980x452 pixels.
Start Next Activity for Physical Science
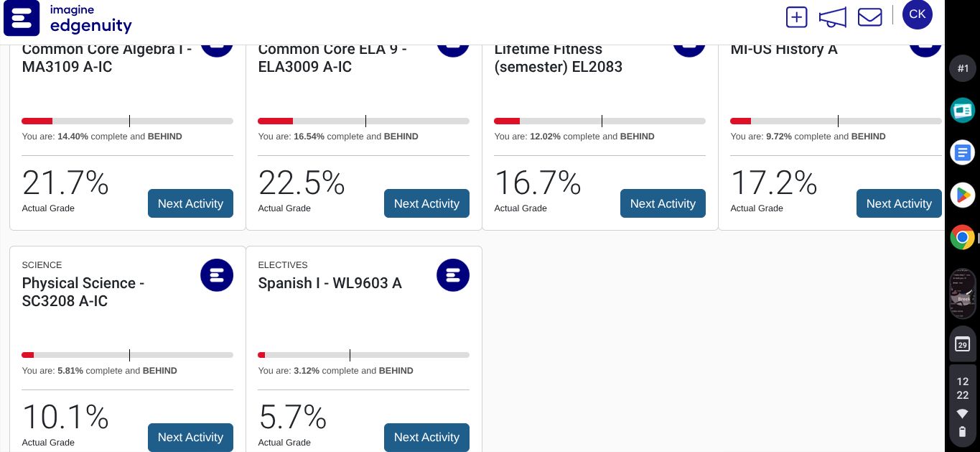190,437
